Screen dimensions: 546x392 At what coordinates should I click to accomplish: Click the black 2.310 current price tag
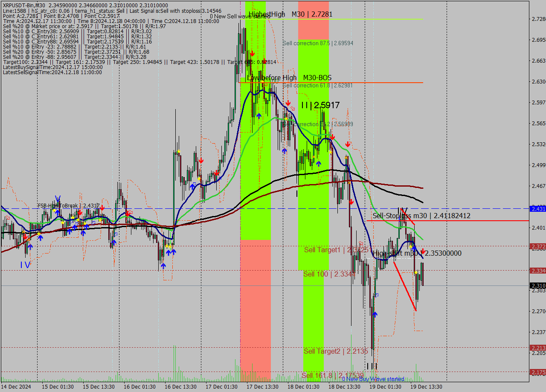[x=537, y=285]
